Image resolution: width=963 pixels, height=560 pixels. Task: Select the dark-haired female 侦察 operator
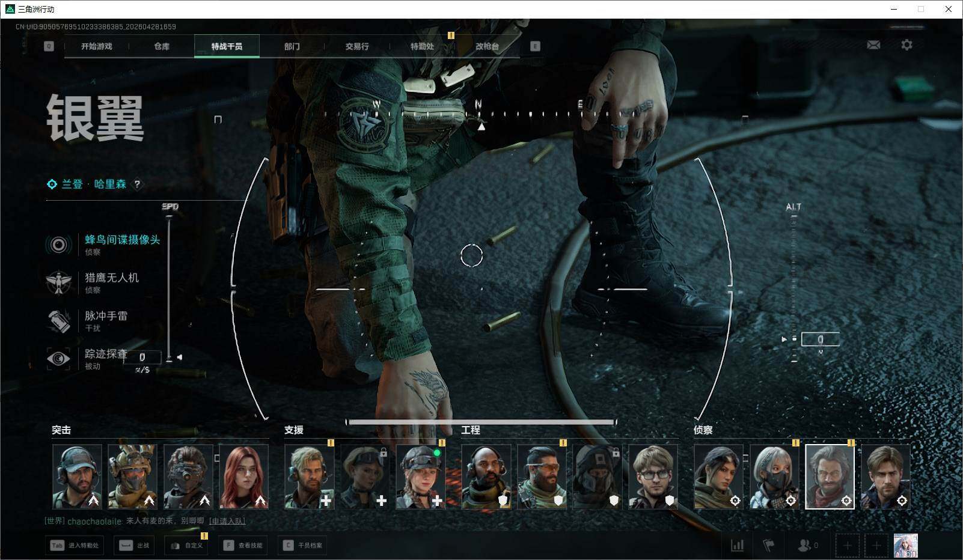[x=718, y=476]
